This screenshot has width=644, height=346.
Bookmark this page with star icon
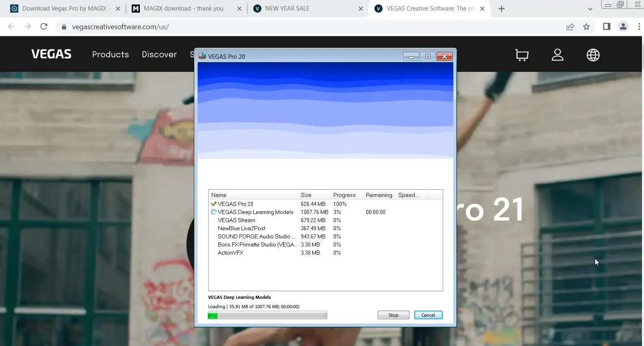(x=586, y=27)
